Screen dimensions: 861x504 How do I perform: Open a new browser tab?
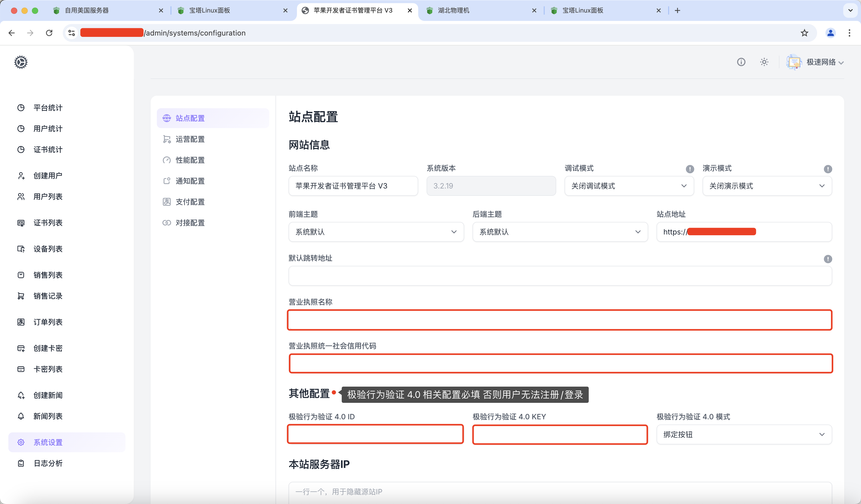click(x=678, y=11)
